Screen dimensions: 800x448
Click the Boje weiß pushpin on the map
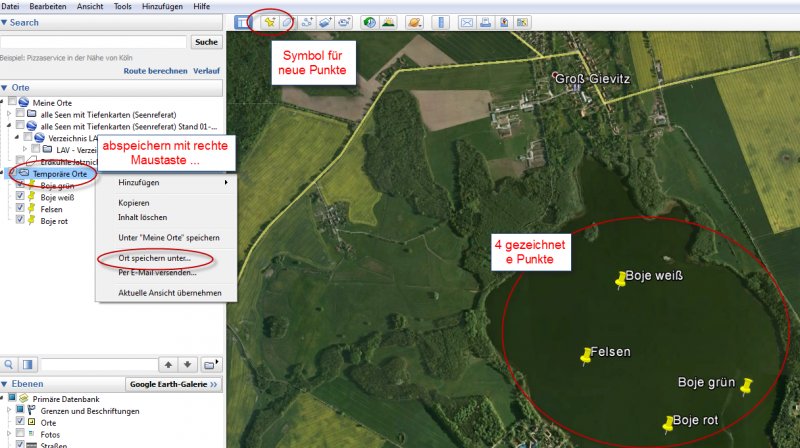(620, 280)
